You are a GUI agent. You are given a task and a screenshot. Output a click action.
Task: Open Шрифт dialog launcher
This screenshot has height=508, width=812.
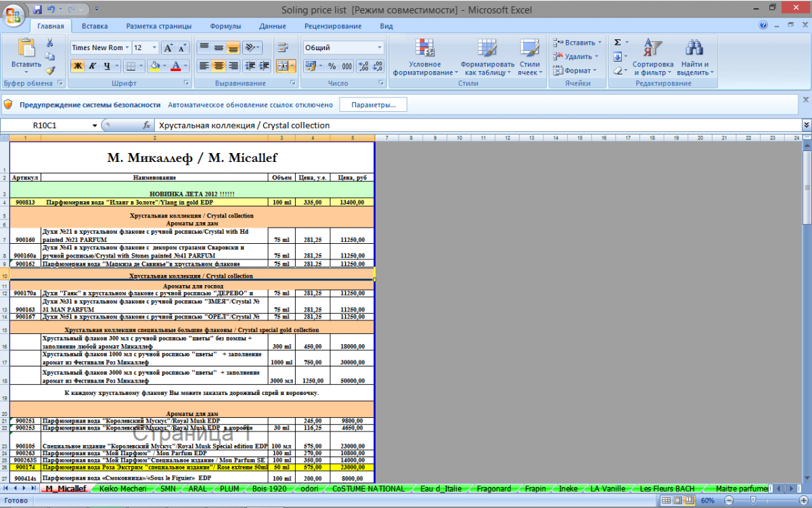coord(187,83)
